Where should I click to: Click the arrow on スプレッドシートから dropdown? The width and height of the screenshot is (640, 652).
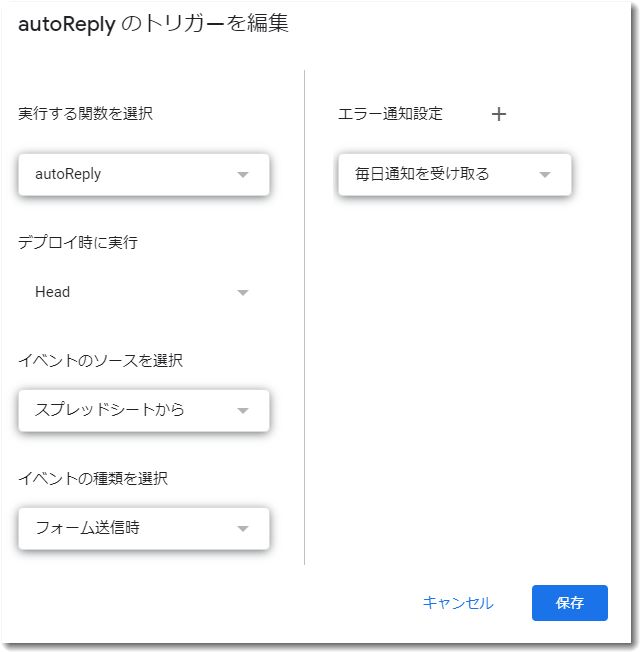coord(242,411)
